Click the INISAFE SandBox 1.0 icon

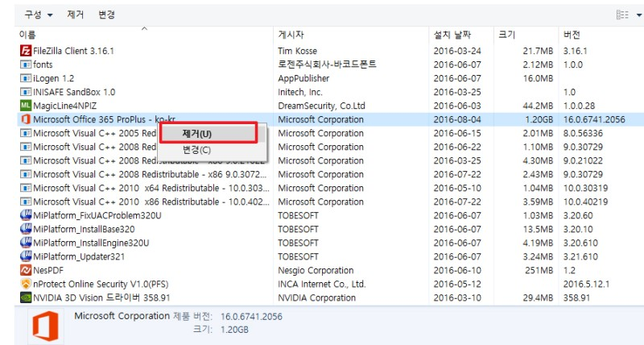point(26,92)
